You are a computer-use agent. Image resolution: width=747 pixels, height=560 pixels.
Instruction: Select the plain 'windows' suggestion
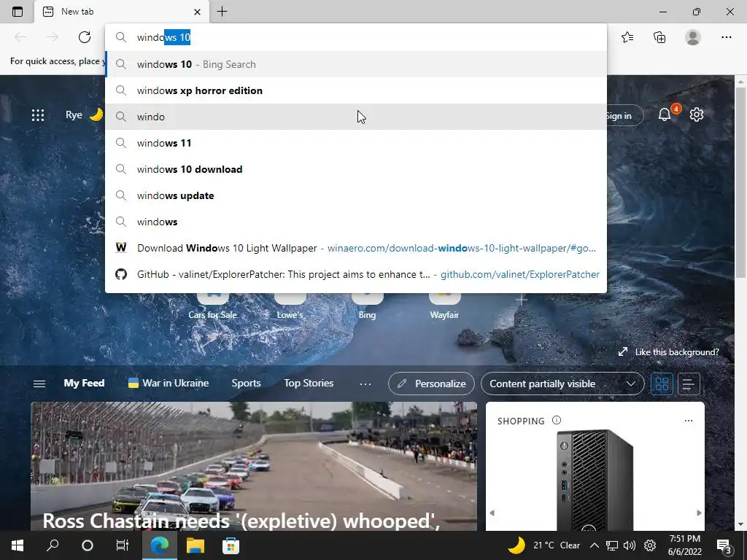point(356,222)
